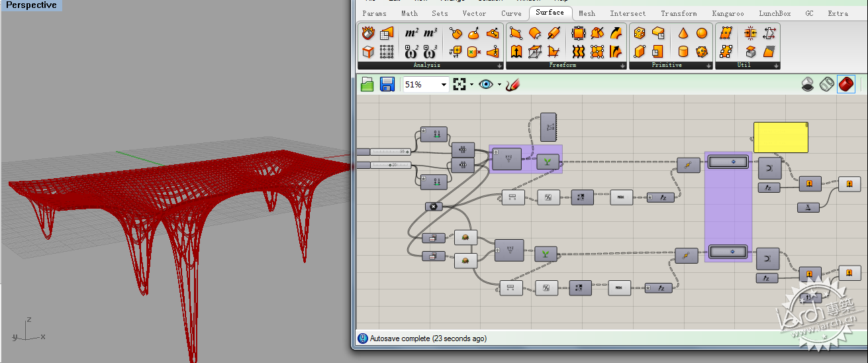Click the dotted Sphere Fit icon
The image size is (868, 363).
pos(702,52)
